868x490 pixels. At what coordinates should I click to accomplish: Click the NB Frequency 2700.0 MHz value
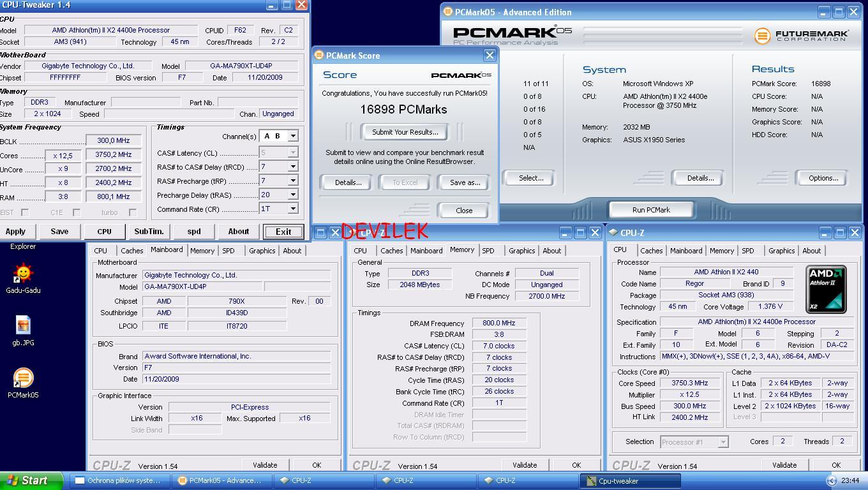547,297
